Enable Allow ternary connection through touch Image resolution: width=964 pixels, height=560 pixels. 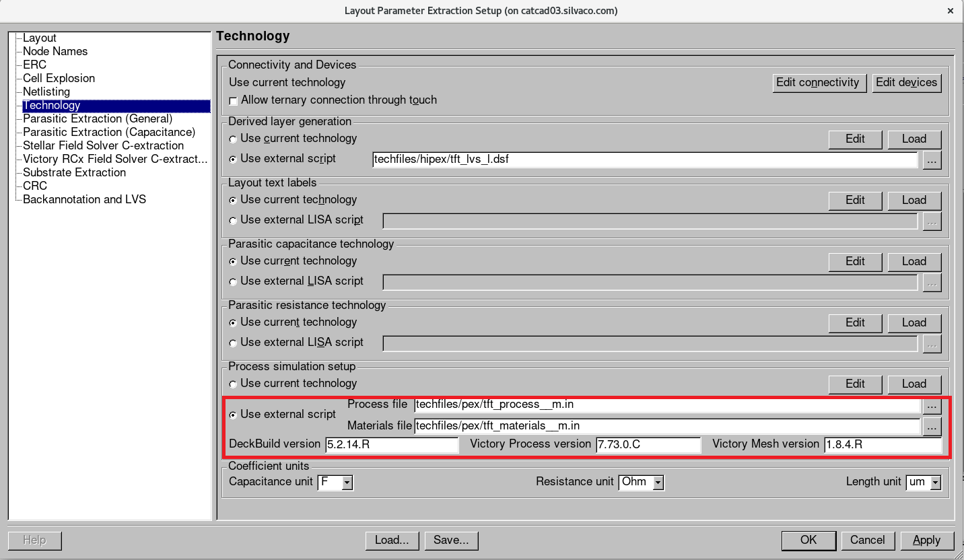[x=234, y=101]
